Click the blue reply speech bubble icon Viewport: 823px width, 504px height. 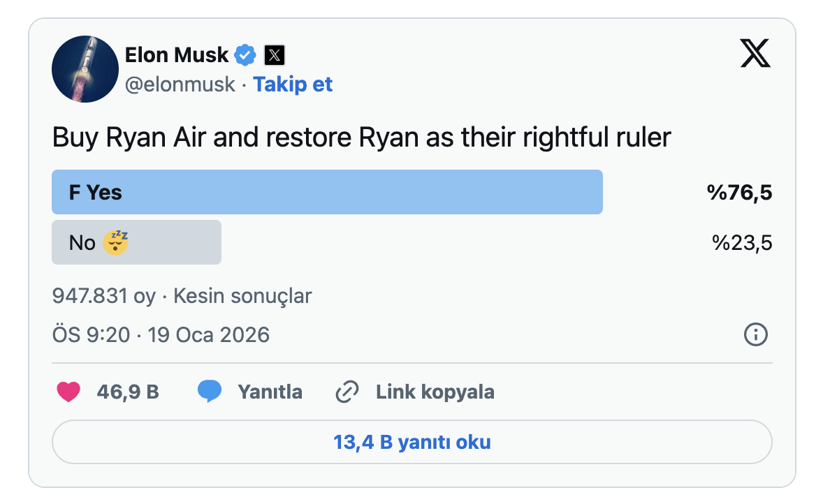pos(210,392)
